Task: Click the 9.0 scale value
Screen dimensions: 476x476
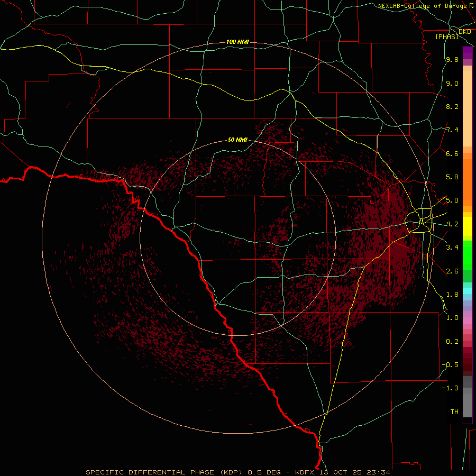Action: tap(452, 83)
